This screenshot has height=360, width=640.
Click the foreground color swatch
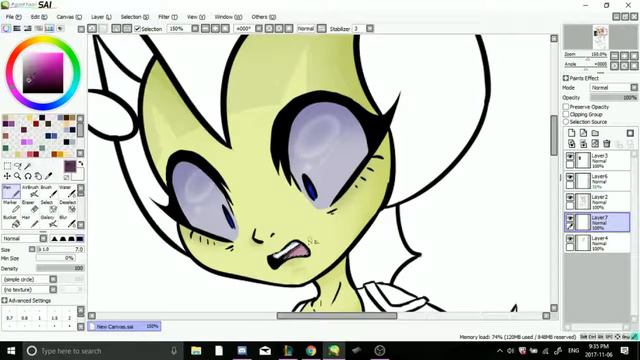point(70,166)
